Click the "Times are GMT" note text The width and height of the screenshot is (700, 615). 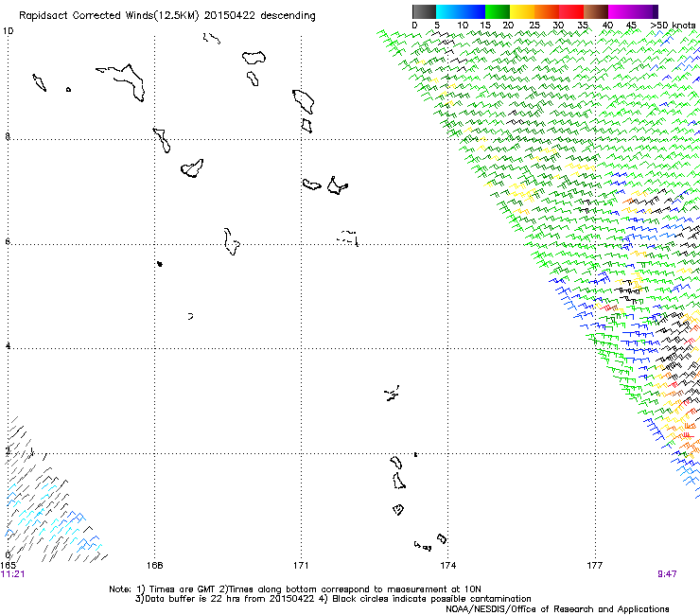(x=183, y=589)
